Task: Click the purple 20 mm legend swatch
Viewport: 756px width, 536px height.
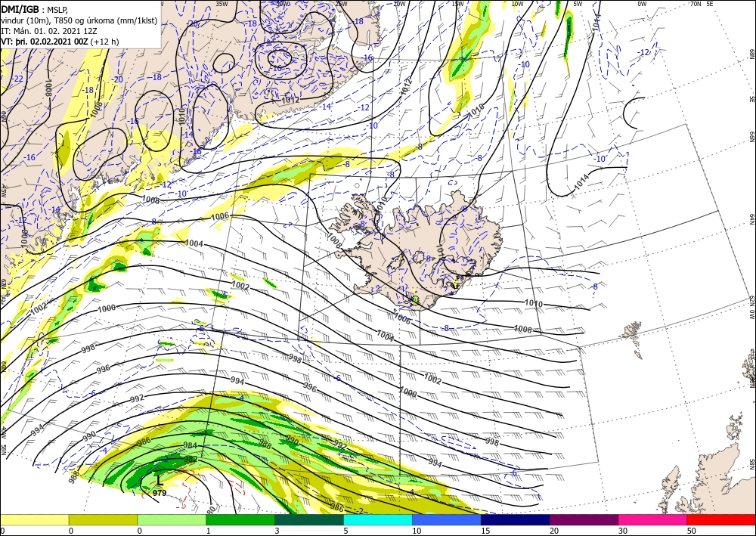Action: click(584, 519)
